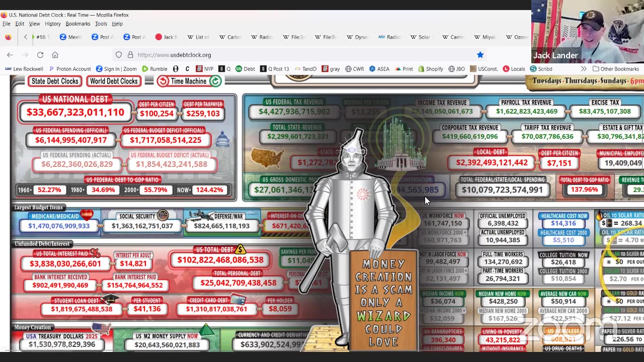Viewport: 644px width, 362px height.
Task: Open the gray bookmark
Action: (331, 69)
